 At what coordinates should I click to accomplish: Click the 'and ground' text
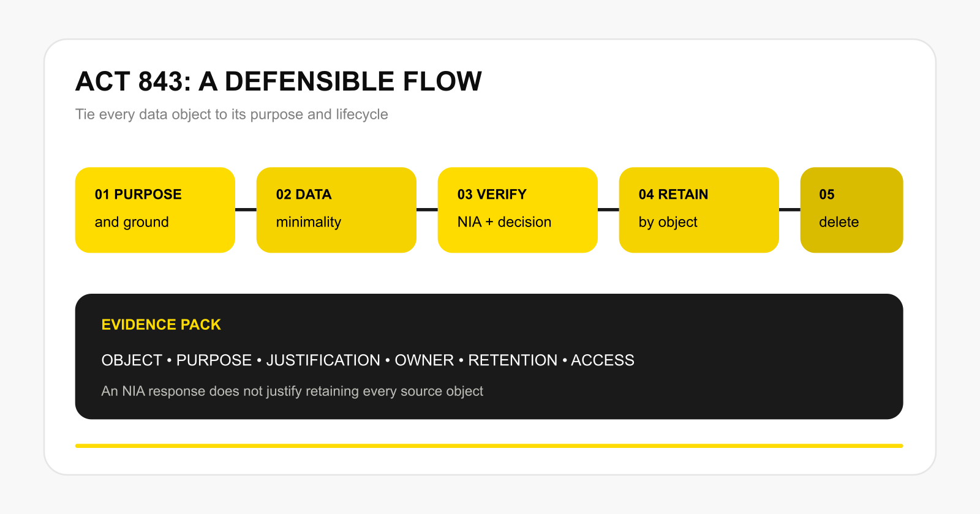tap(132, 222)
